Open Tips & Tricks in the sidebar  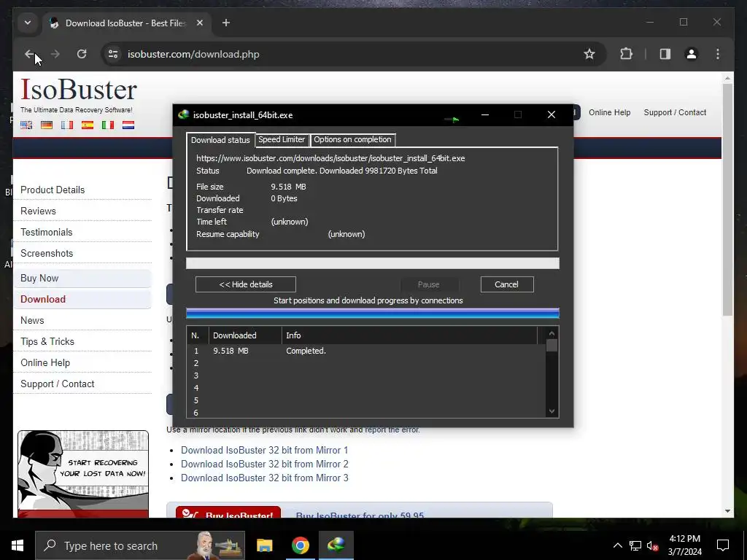pos(47,341)
